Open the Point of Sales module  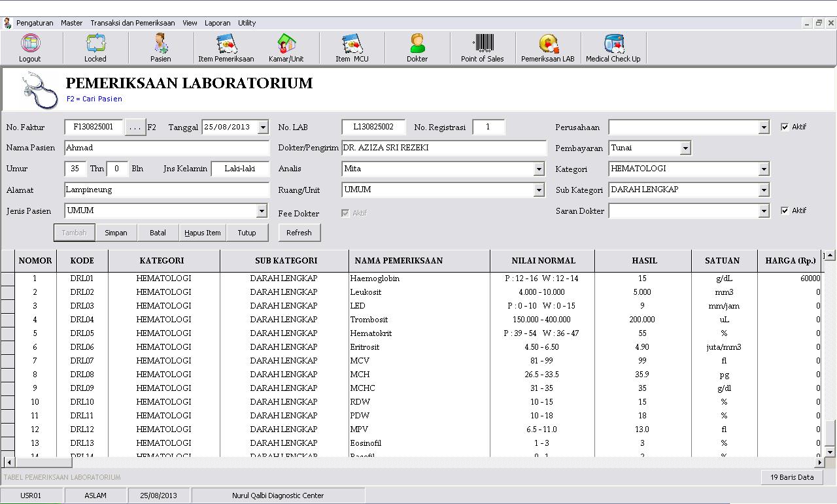482,47
